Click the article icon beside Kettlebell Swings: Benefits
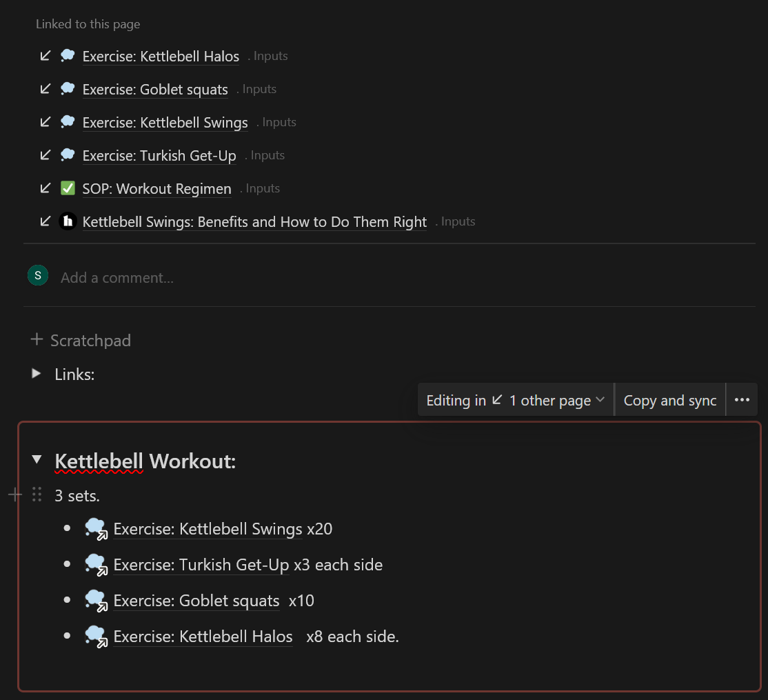 tap(68, 221)
